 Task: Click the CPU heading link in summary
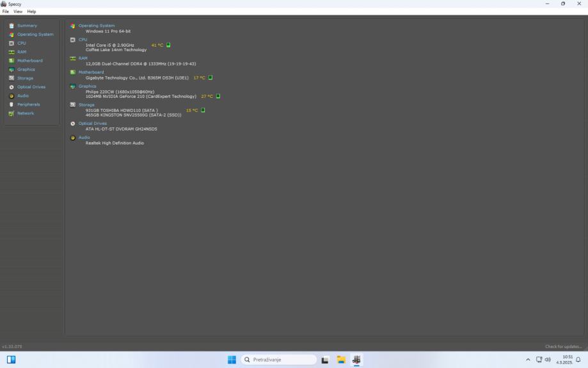pyautogui.click(x=83, y=40)
